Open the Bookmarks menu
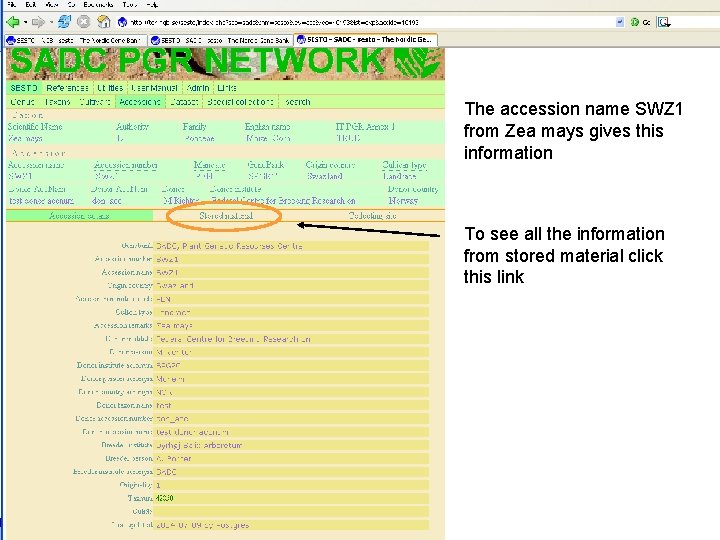Viewport: 720px width, 540px height. [x=98, y=5]
